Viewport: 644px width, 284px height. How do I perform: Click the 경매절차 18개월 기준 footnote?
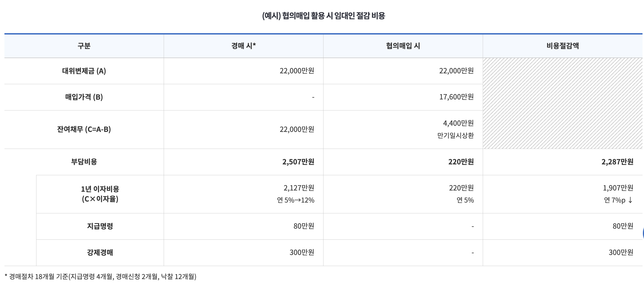100,277
